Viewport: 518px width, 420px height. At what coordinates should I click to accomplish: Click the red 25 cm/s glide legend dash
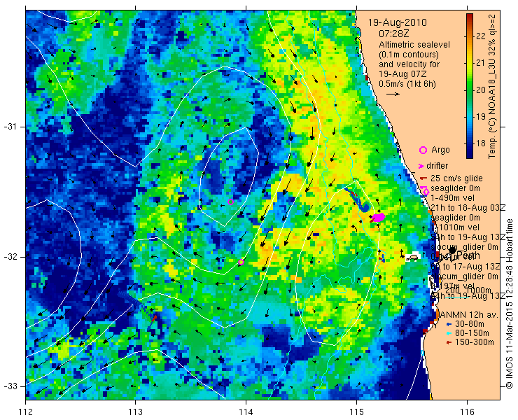tap(423, 178)
